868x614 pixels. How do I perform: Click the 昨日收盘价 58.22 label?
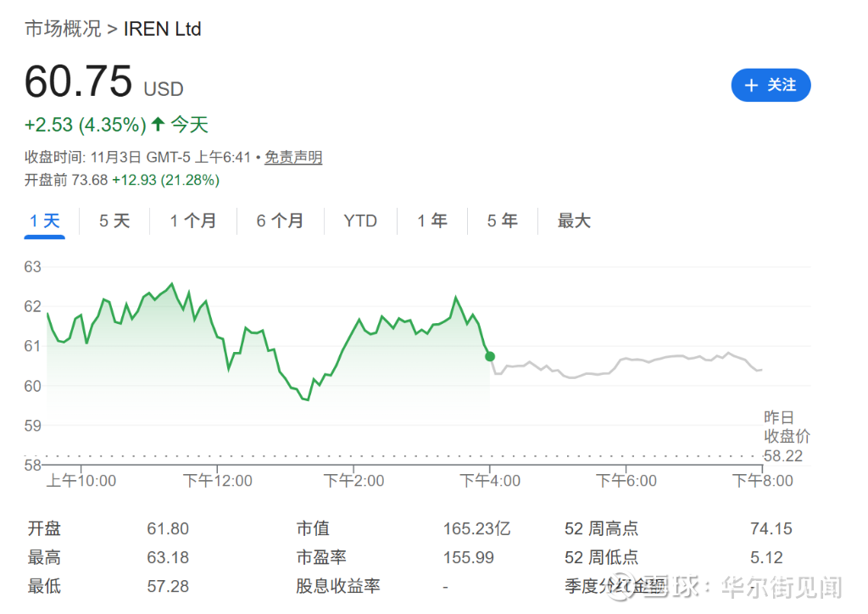coord(786,436)
